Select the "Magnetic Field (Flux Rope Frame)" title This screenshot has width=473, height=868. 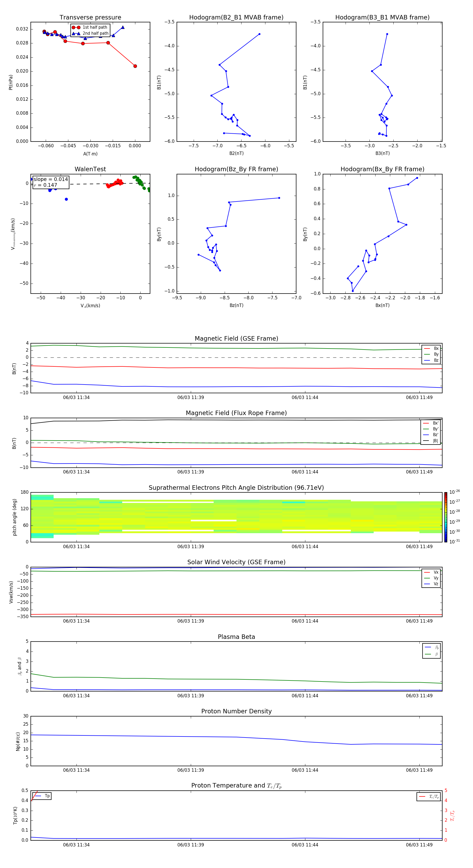pos(236,413)
